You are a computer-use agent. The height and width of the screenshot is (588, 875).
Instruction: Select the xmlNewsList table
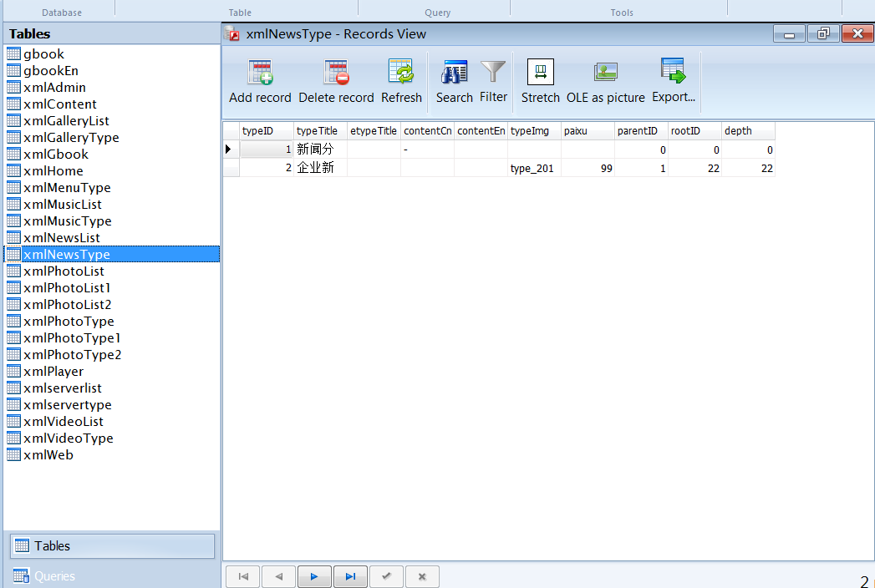[61, 238]
